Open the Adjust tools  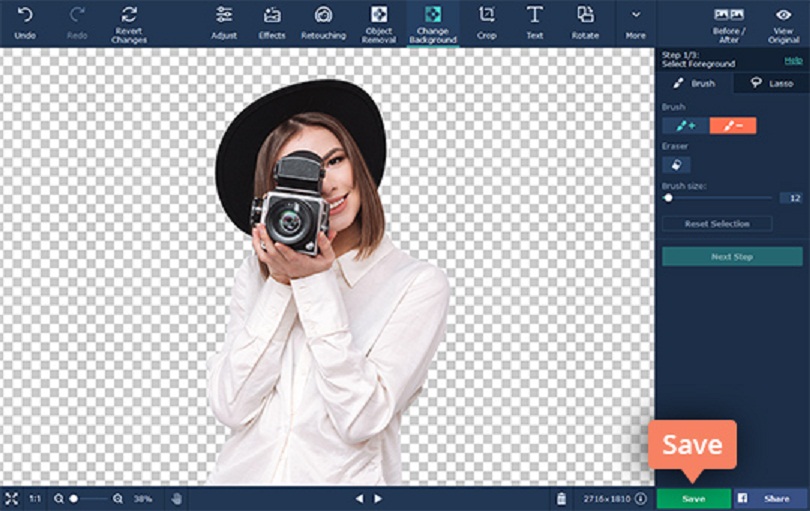(224, 16)
